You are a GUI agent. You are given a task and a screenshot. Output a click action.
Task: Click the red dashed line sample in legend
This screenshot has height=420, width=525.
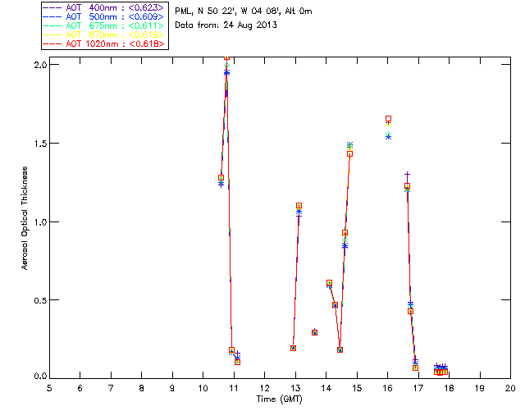tap(52, 44)
